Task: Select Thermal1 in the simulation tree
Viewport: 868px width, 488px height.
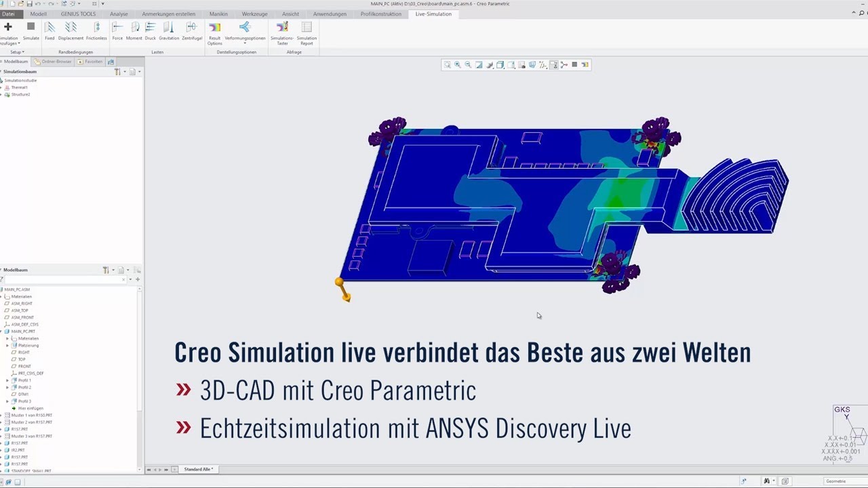Action: [19, 87]
